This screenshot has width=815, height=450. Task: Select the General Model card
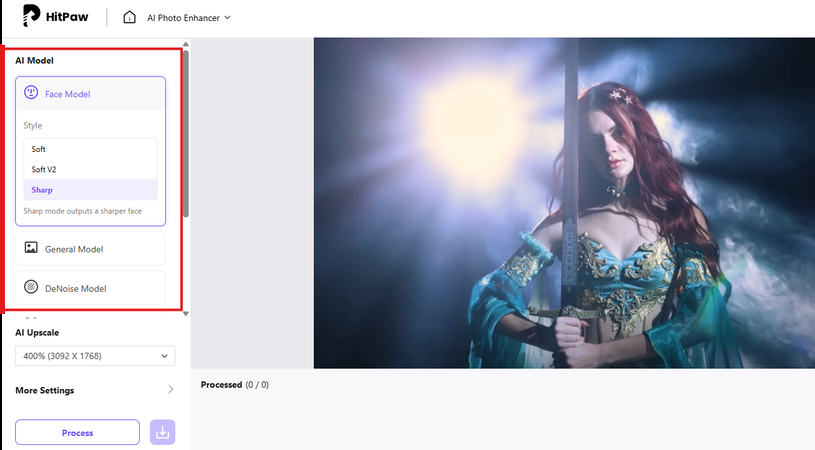pos(90,249)
